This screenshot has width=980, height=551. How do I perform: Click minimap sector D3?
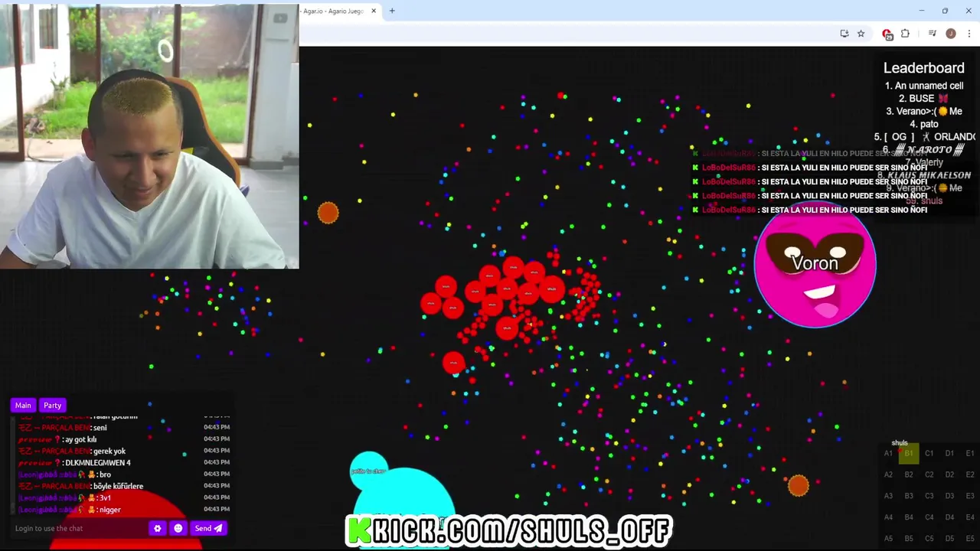(949, 496)
